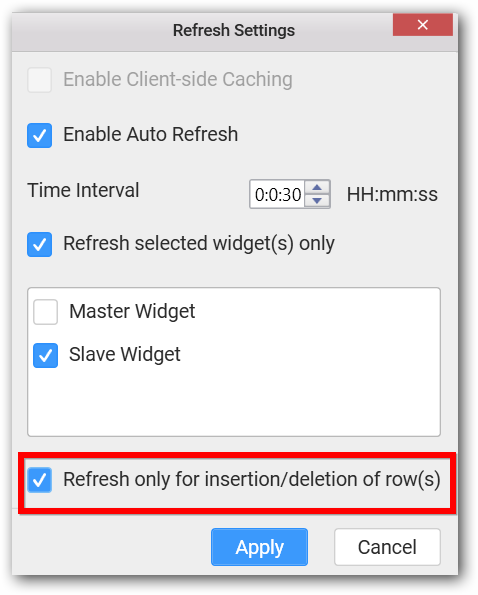The height and width of the screenshot is (595, 478).
Task: Increase time interval with the up arrow
Action: tap(317, 187)
